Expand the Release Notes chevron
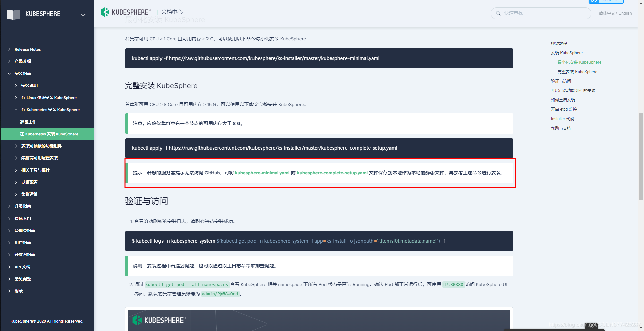 click(9, 49)
